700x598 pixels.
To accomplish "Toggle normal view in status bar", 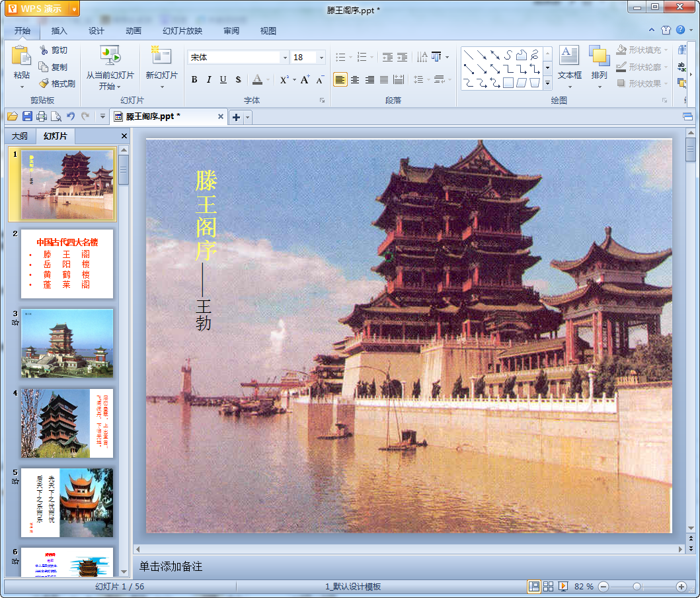I will (x=533, y=586).
